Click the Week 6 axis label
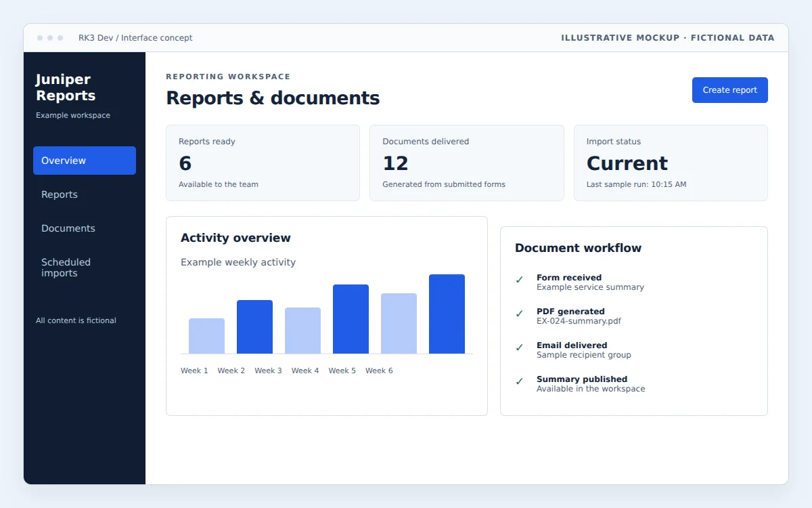 (x=379, y=371)
